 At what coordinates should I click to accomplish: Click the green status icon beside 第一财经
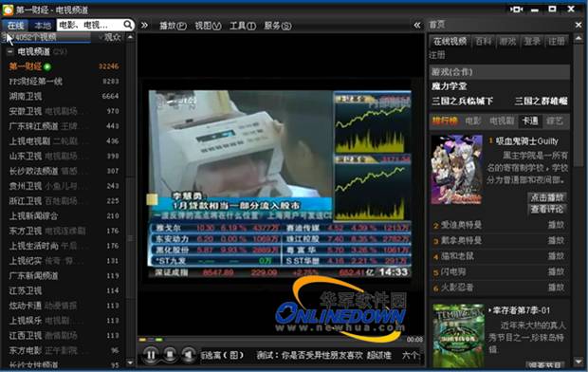point(47,66)
